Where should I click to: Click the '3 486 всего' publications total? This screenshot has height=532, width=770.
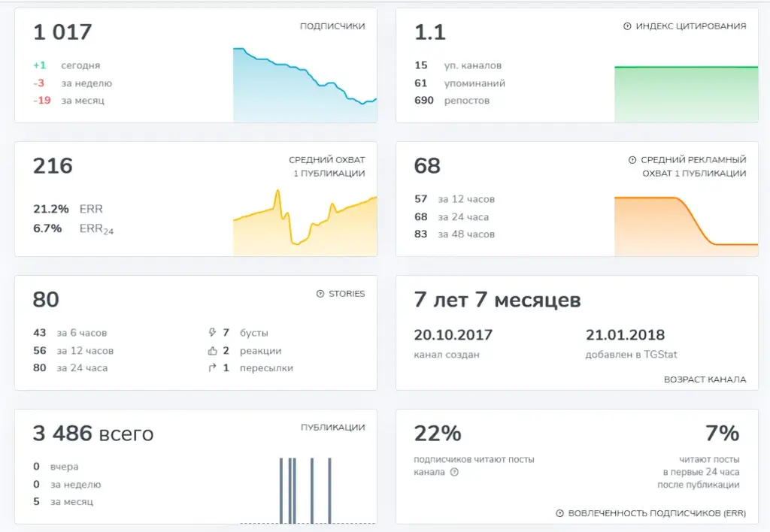93,434
